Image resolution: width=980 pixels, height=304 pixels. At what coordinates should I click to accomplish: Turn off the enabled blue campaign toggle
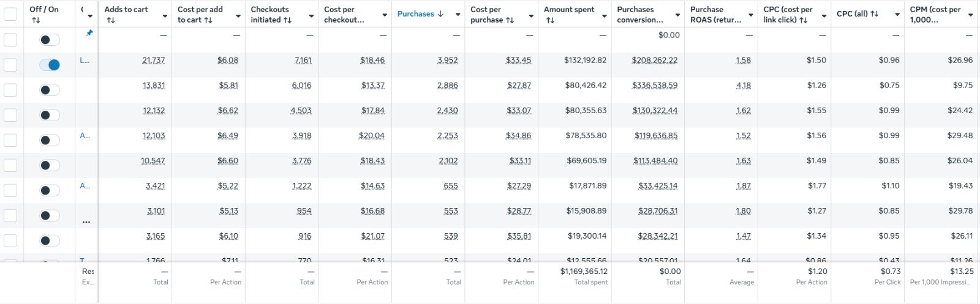point(50,65)
